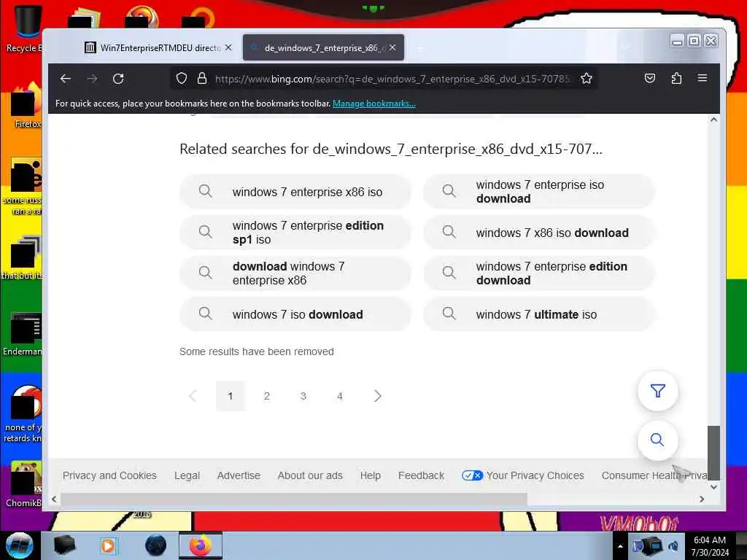The height and width of the screenshot is (560, 747).
Task: Open the Windows Start menu
Action: 19,545
